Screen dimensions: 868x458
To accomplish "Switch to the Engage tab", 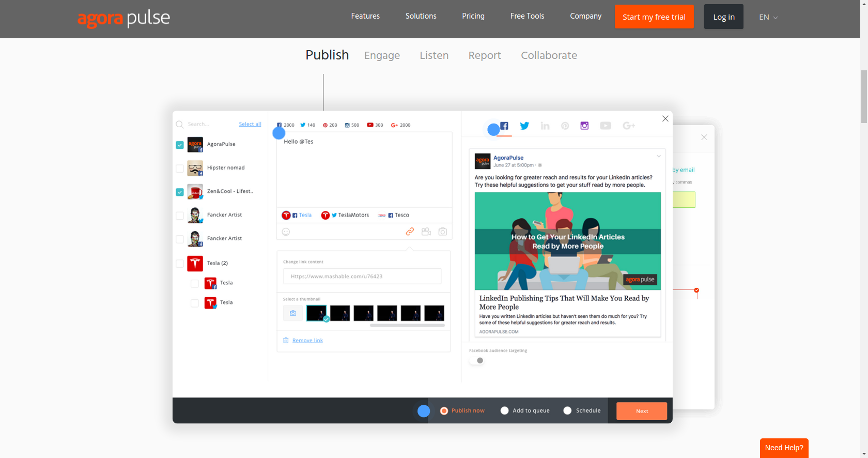I will 382,55.
